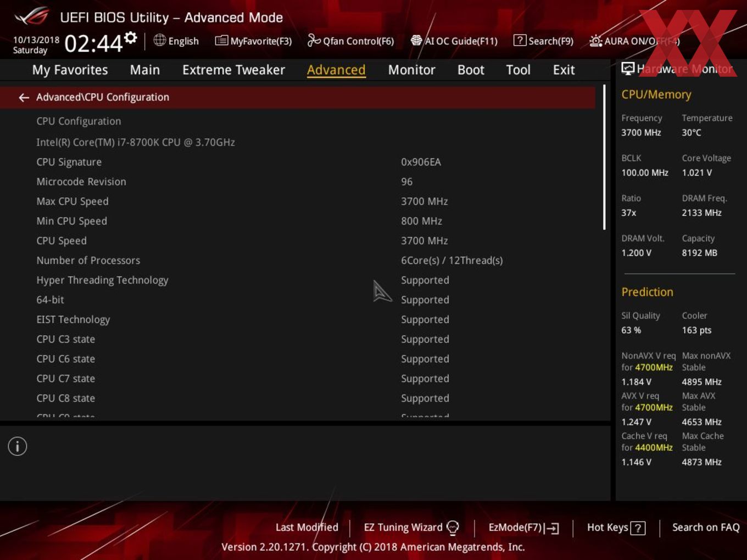This screenshot has height=560, width=747.
Task: Open the Tool tab
Action: pyautogui.click(x=518, y=70)
